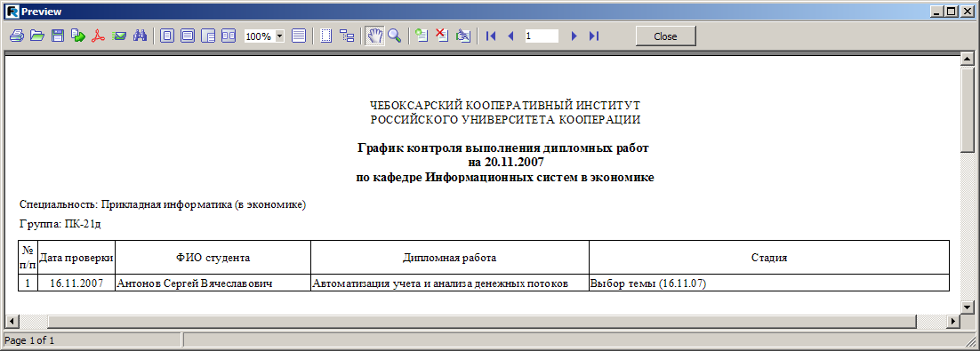This screenshot has height=351, width=980.
Task: Click the 'на 20.11.2007' date line
Action: point(506,163)
